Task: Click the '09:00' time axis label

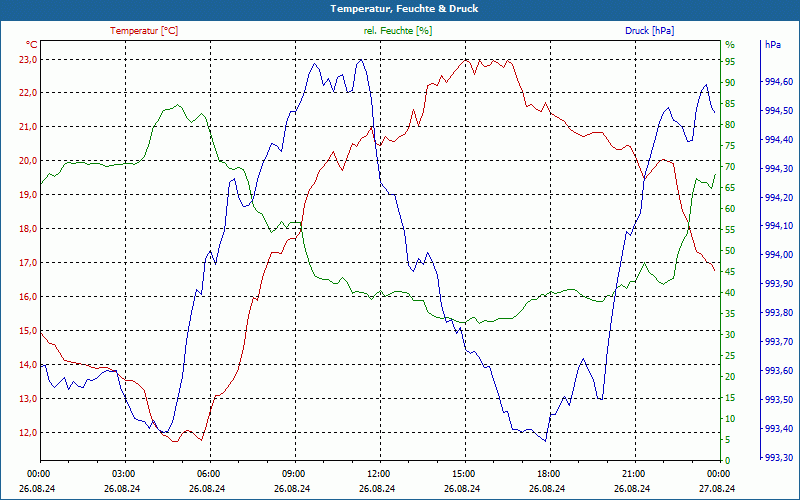Action: (292, 474)
